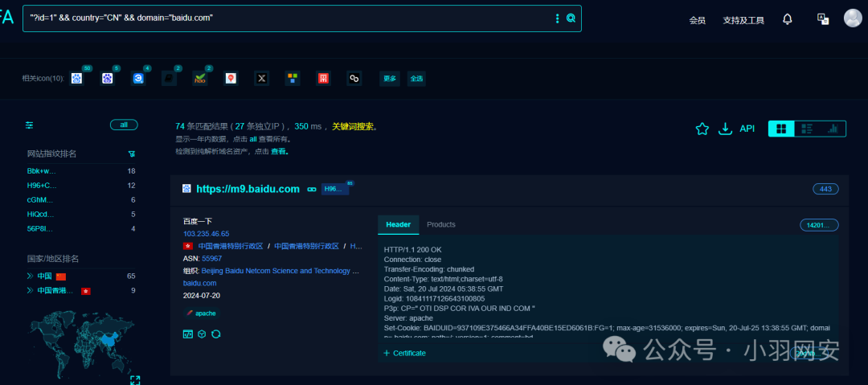868x385 pixels.
Task: Click the 关键词搜索 link
Action: coord(352,126)
